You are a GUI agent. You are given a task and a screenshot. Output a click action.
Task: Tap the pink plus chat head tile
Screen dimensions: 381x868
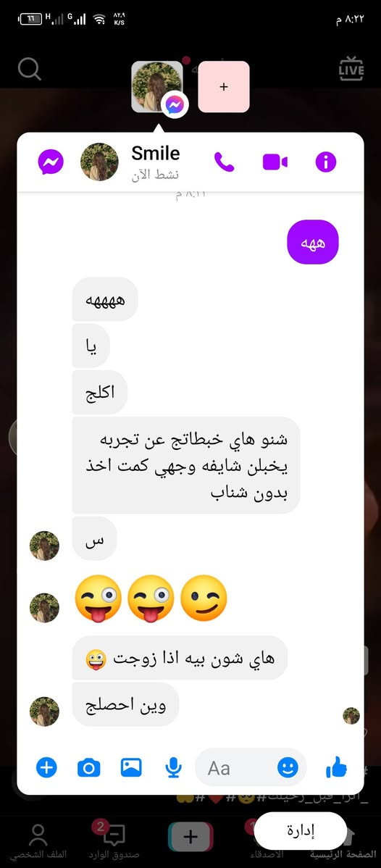pyautogui.click(x=224, y=87)
